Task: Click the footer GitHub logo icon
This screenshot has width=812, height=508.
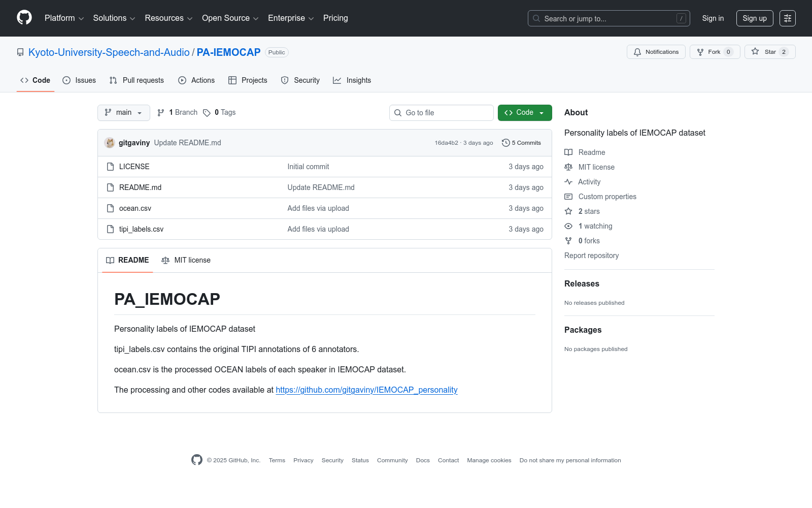Action: point(197,460)
